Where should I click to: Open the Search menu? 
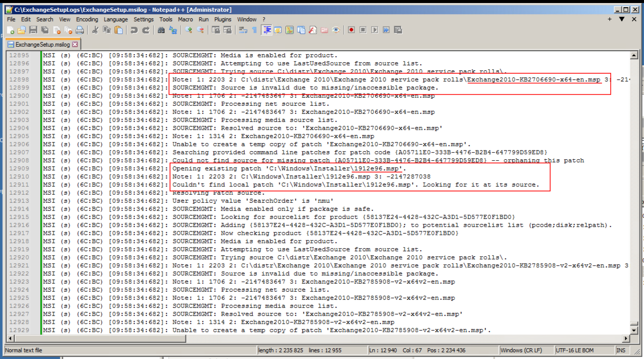45,19
